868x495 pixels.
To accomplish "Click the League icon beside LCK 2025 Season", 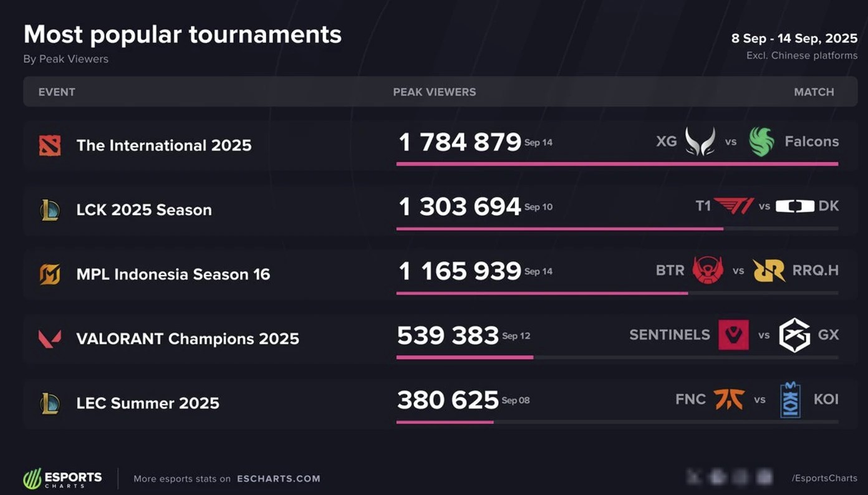I will (x=50, y=210).
